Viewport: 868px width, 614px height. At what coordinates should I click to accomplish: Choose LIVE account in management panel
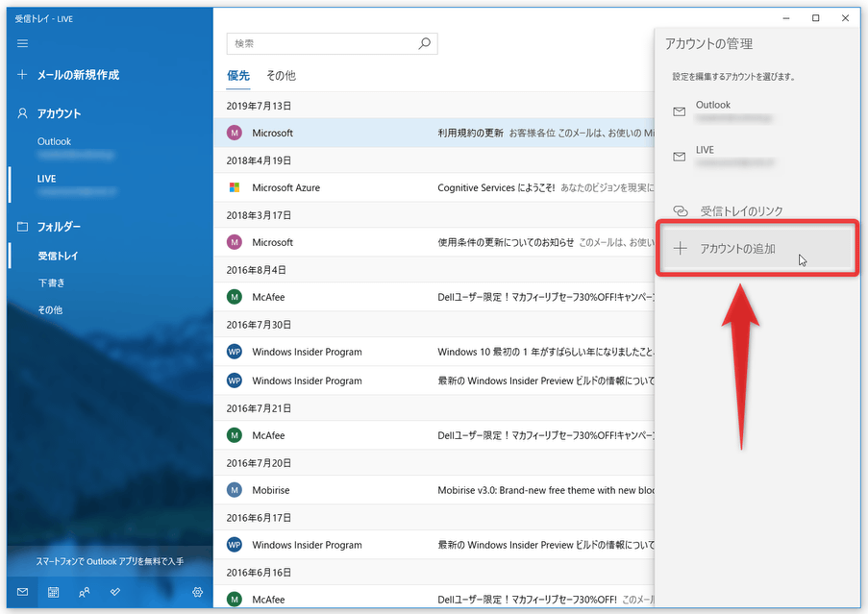pyautogui.click(x=757, y=157)
